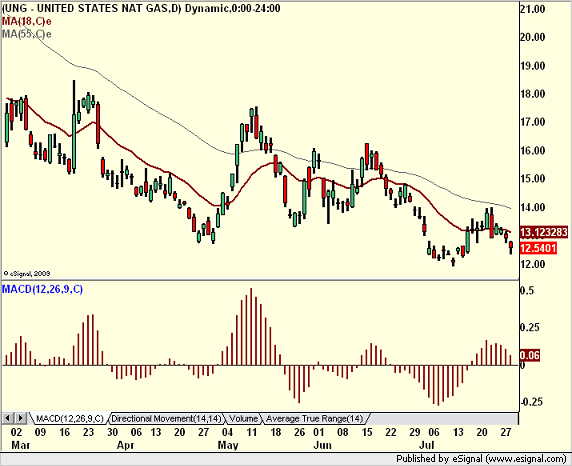Image resolution: width=572 pixels, height=466 pixels.
Task: Click the 27 date label in July
Action: (506, 432)
